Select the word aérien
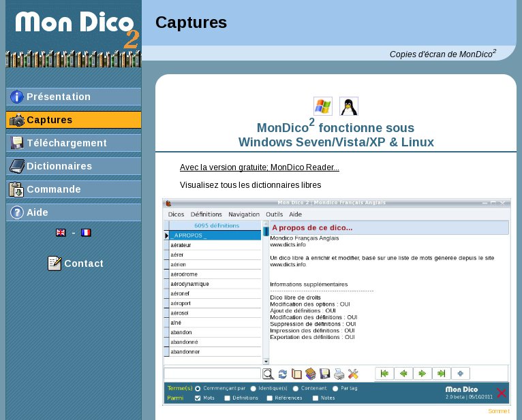Viewport: 522px width, 420px height. coord(215,264)
